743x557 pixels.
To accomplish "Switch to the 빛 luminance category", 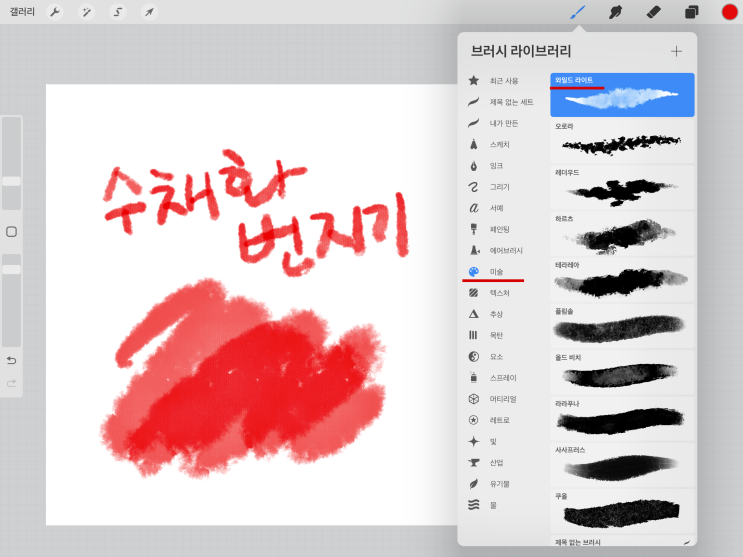I will 501,441.
